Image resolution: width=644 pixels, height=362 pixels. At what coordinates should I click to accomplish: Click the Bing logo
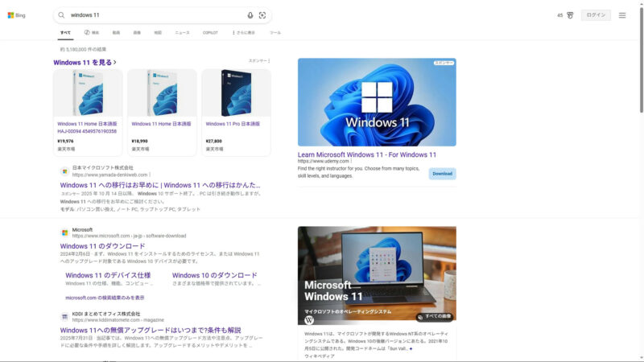[x=17, y=15]
